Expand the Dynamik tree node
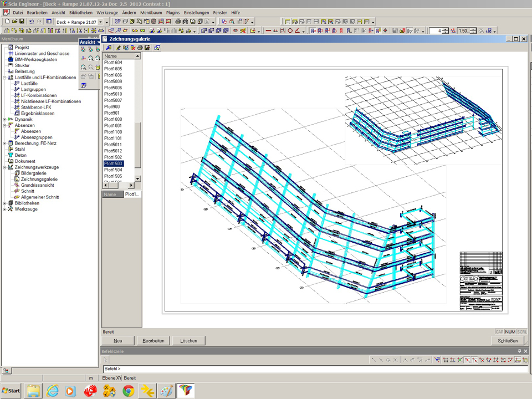532x399 pixels. (x=4, y=119)
